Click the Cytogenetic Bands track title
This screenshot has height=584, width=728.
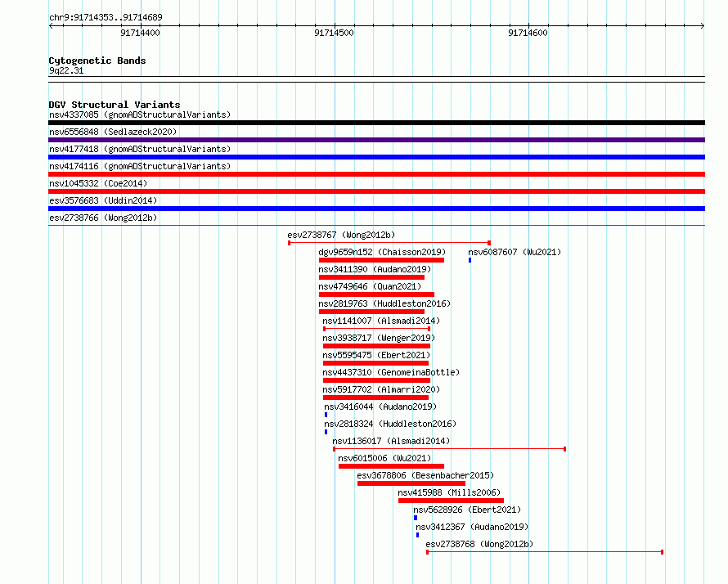coord(97,61)
